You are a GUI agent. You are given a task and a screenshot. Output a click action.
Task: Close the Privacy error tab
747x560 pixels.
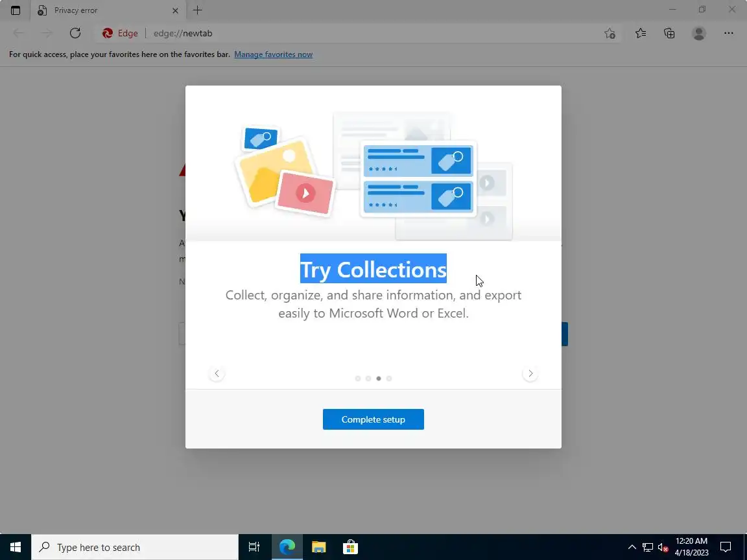click(x=175, y=10)
